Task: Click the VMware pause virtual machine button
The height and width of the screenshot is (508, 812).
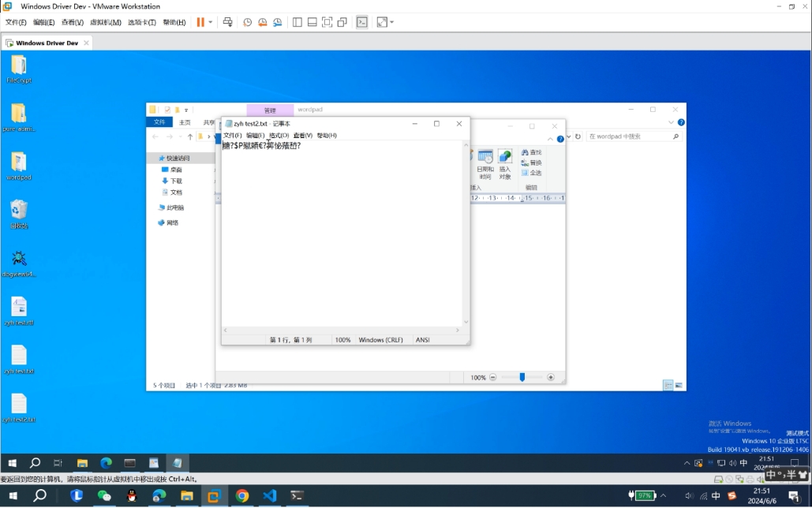Action: point(200,22)
